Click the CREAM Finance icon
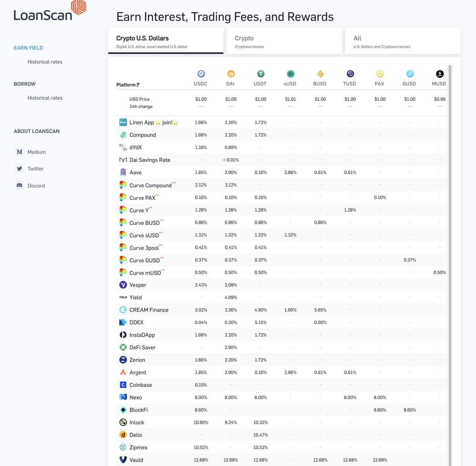This screenshot has height=466, width=476. [123, 310]
